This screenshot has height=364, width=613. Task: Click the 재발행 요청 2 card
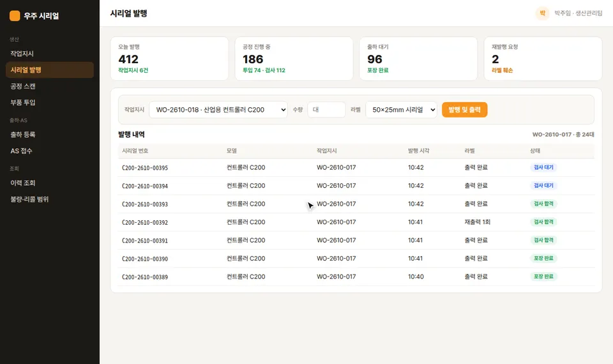click(x=543, y=59)
